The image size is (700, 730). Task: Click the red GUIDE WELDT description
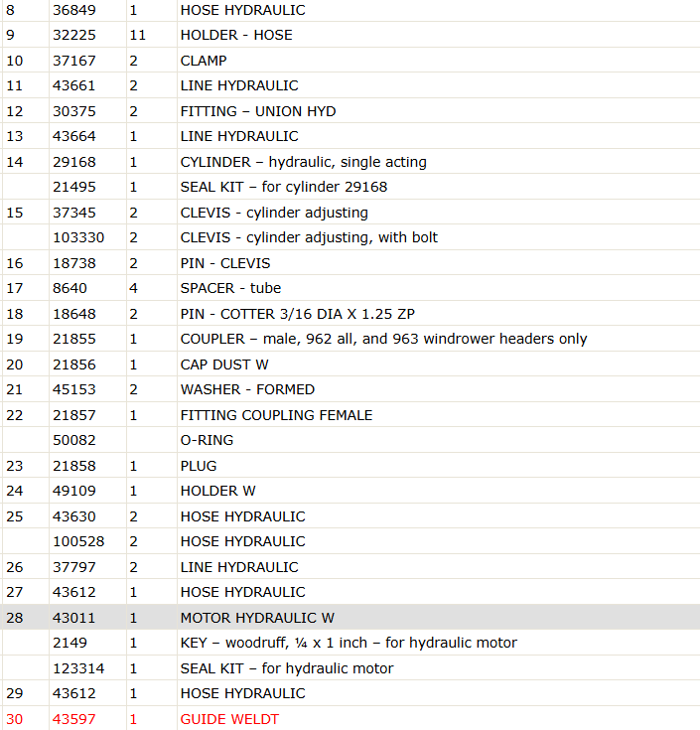click(x=229, y=719)
